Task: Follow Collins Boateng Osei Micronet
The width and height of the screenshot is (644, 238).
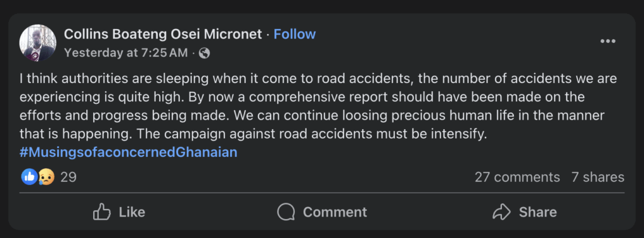Action: pos(294,34)
